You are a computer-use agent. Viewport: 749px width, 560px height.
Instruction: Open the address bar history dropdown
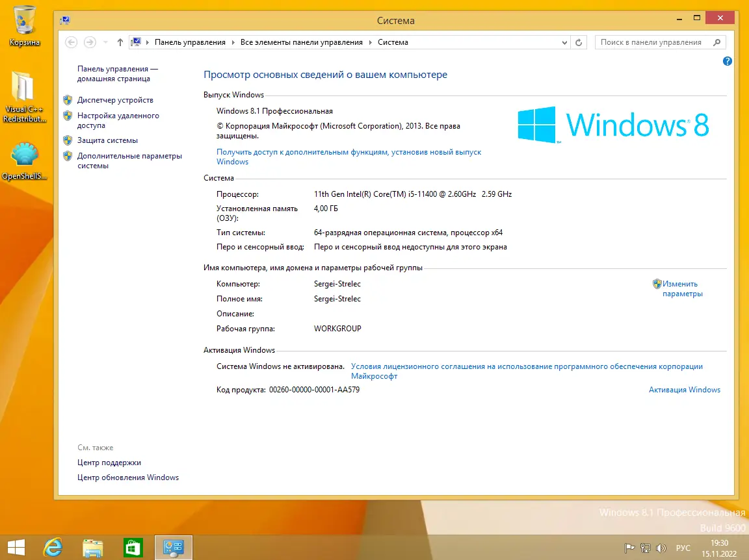[564, 42]
